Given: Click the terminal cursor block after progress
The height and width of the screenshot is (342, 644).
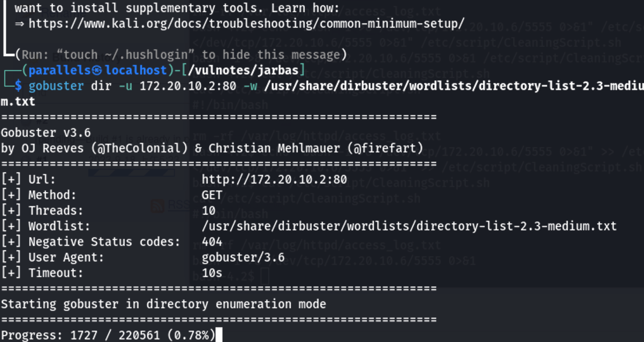Looking at the screenshot, I should pos(219,335).
